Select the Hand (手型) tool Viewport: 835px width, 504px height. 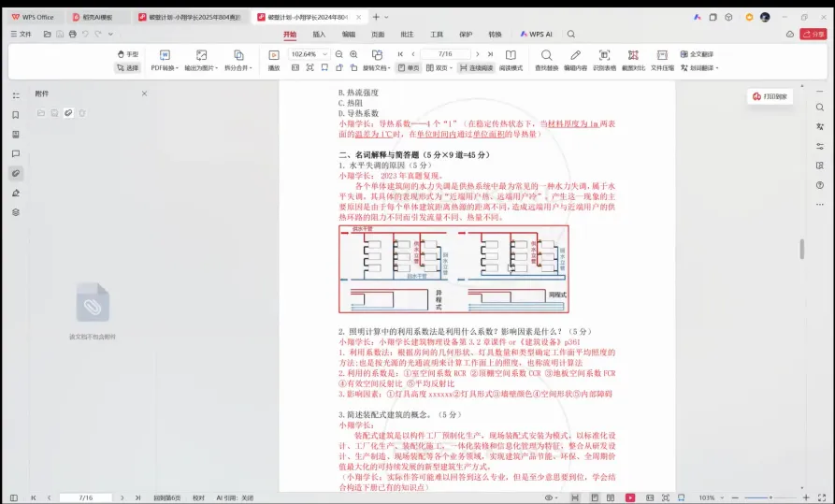(x=128, y=54)
